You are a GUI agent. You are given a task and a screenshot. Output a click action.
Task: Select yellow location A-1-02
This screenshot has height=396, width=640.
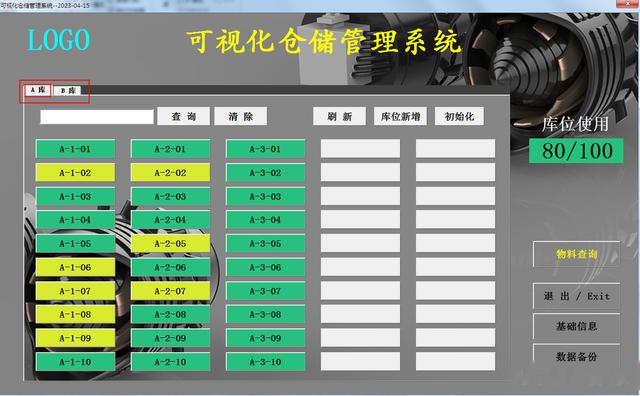[x=75, y=173]
